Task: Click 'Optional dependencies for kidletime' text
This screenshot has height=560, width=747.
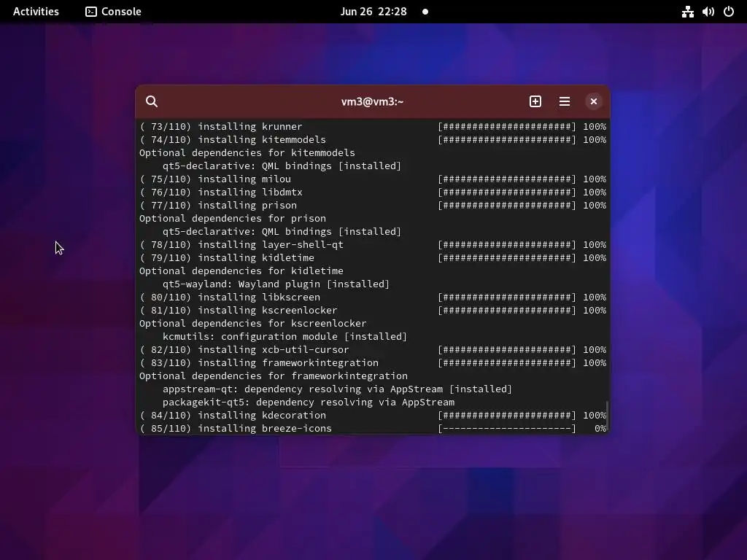Action: coord(241,271)
